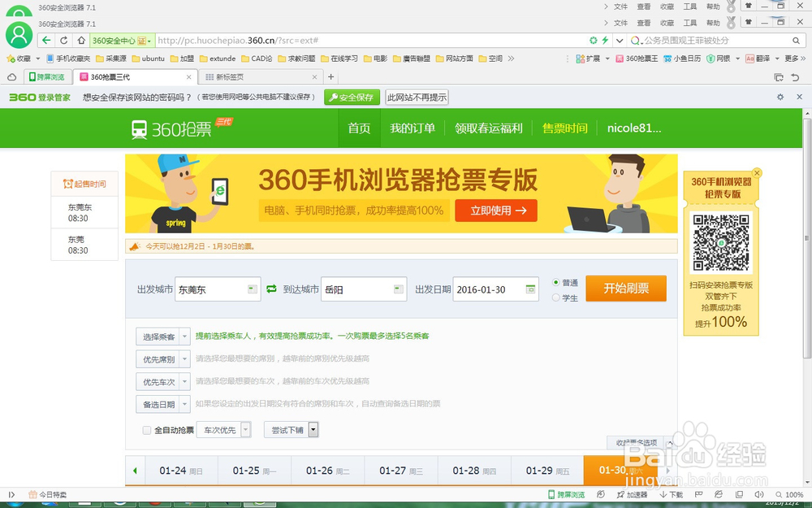
Task: Select the 01-28 周四 date tab
Action: point(474,471)
